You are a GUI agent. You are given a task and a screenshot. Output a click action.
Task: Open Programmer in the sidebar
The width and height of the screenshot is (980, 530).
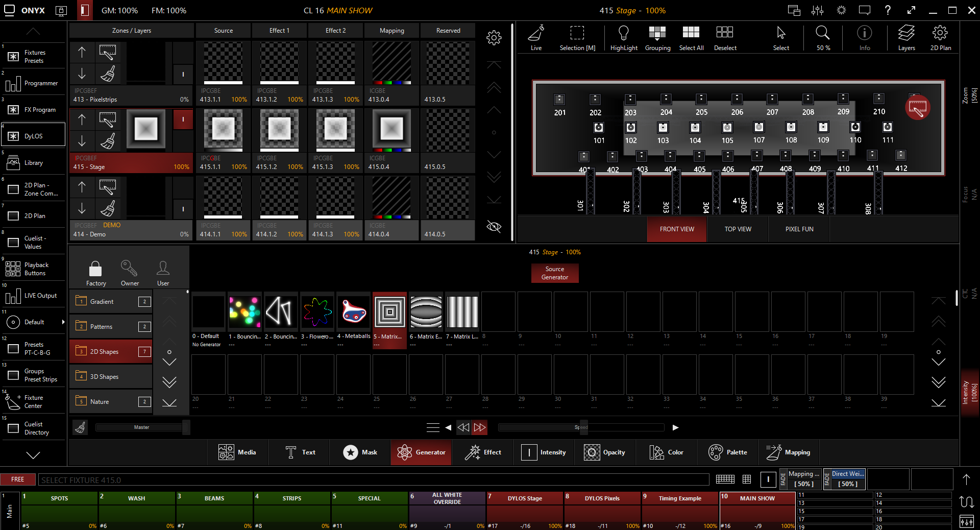[x=33, y=83]
